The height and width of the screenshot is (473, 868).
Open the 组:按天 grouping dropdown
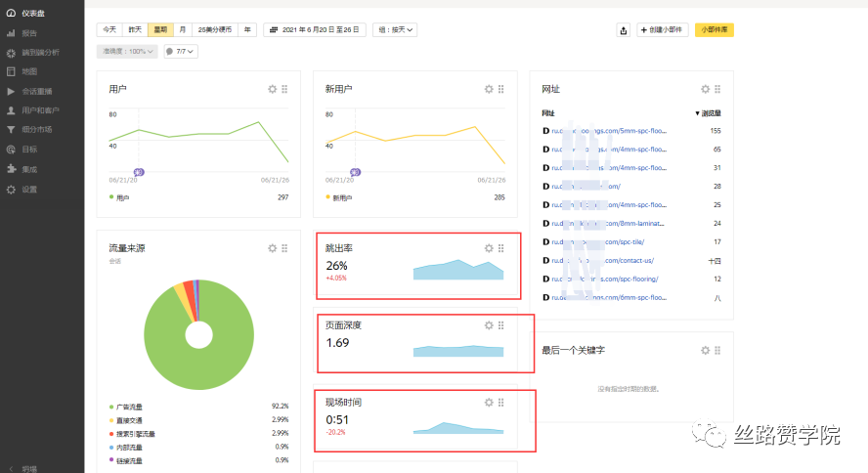[395, 30]
